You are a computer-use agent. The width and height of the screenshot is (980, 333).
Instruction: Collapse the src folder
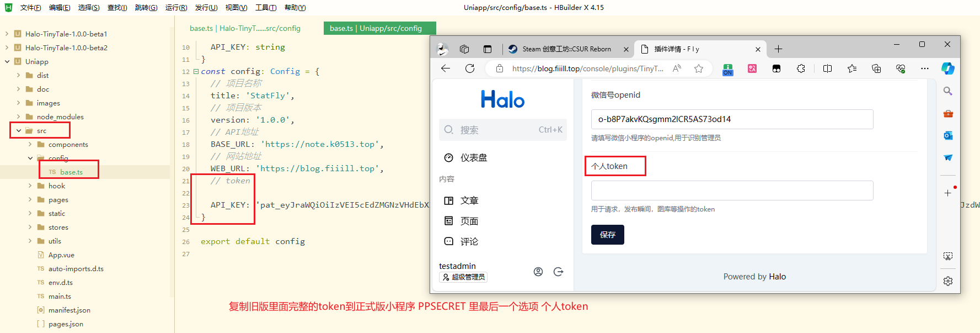click(18, 130)
